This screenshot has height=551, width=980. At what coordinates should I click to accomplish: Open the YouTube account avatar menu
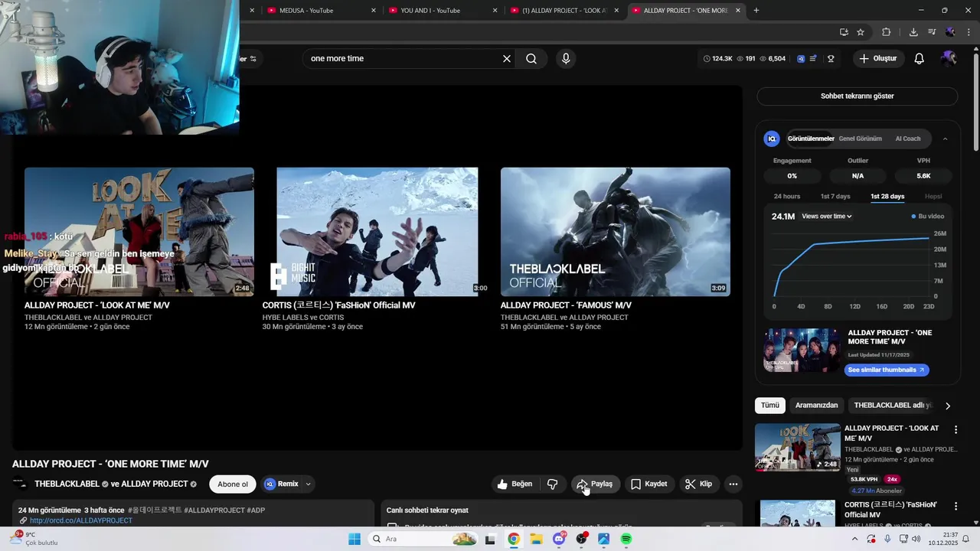click(x=949, y=59)
